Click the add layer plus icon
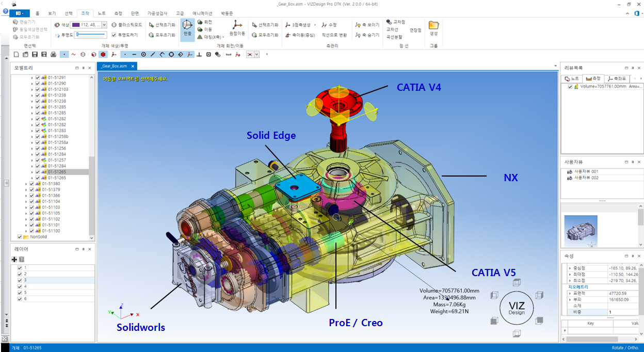 [x=14, y=259]
